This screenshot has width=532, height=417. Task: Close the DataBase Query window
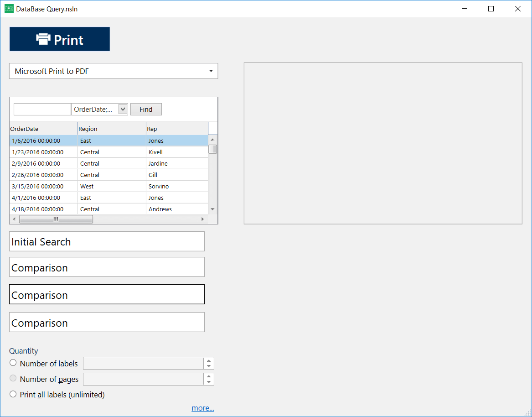pos(518,9)
